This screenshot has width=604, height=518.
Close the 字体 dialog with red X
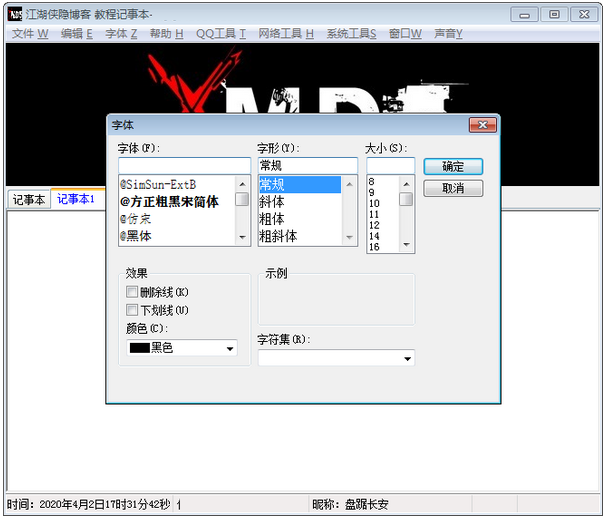coord(482,125)
